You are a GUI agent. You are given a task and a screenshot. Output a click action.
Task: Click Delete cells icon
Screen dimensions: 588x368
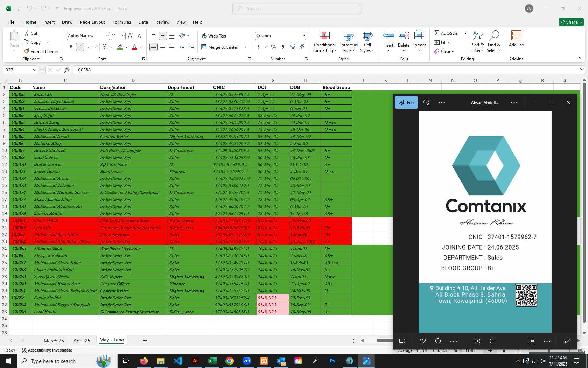click(x=404, y=35)
